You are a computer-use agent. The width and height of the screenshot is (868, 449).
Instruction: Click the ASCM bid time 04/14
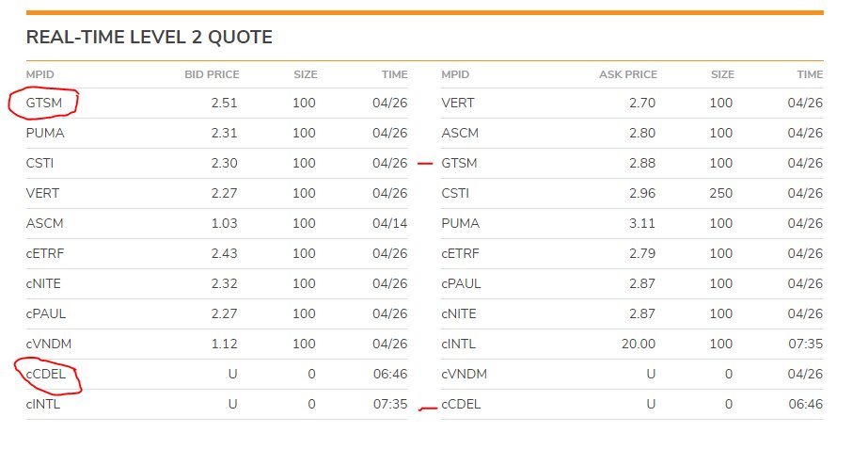389,223
